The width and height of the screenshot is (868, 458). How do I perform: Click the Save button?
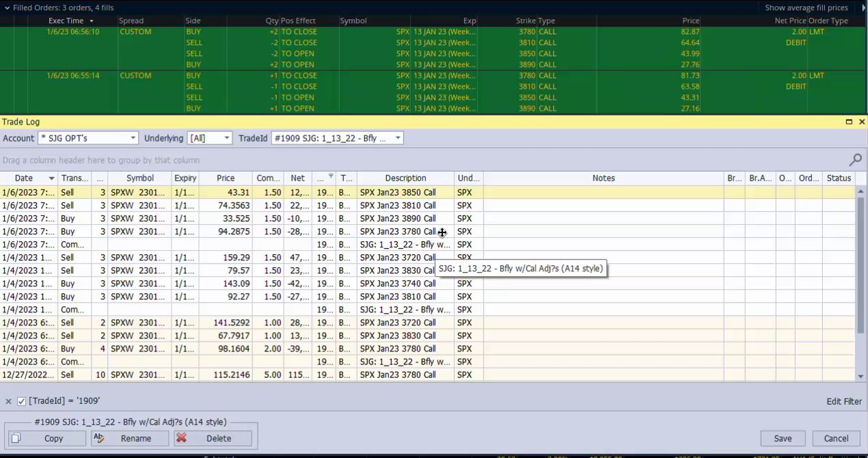[783, 438]
